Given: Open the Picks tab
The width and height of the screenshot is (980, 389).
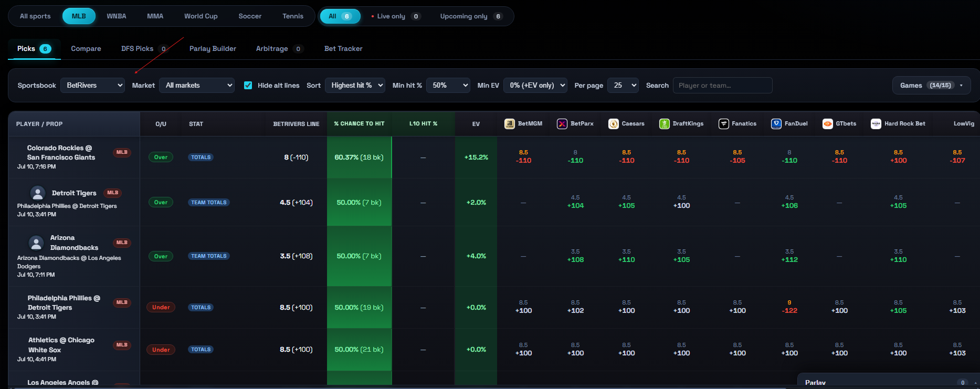Looking at the screenshot, I should coord(34,49).
